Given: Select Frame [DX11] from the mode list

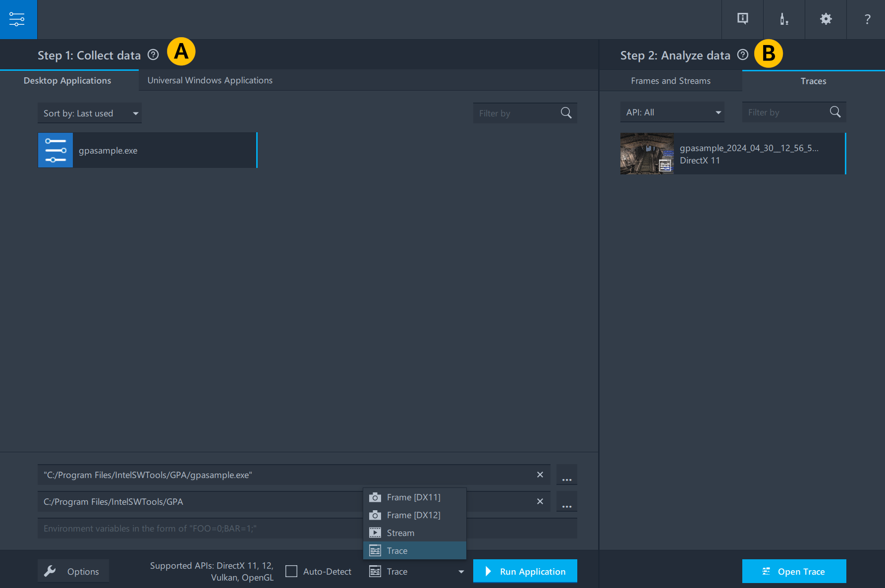Looking at the screenshot, I should click(x=413, y=497).
